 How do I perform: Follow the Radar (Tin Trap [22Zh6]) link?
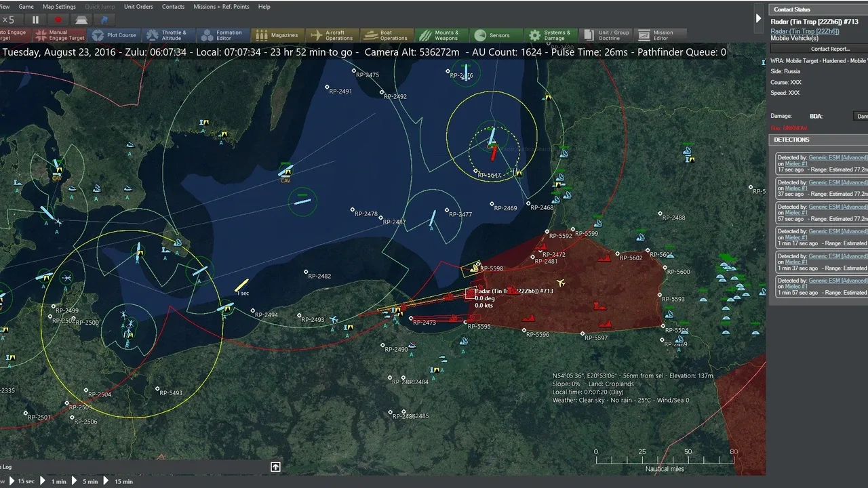pyautogui.click(x=805, y=31)
